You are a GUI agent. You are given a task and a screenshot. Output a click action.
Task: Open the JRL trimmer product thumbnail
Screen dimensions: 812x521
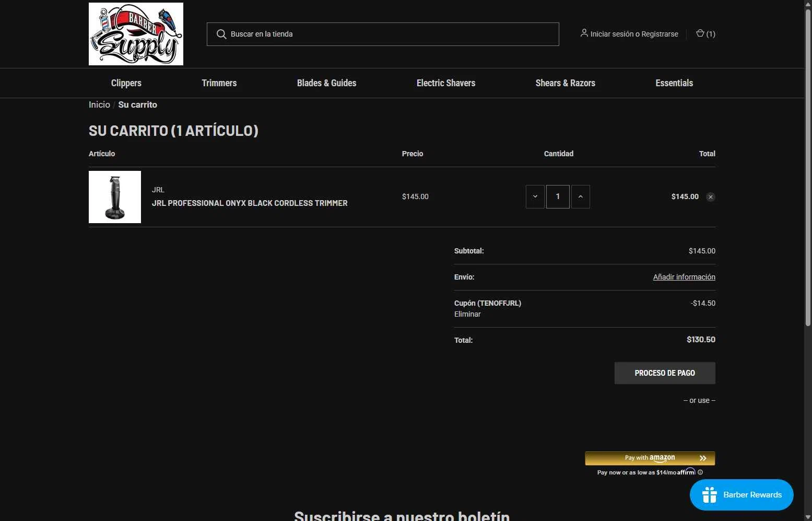[x=115, y=197]
